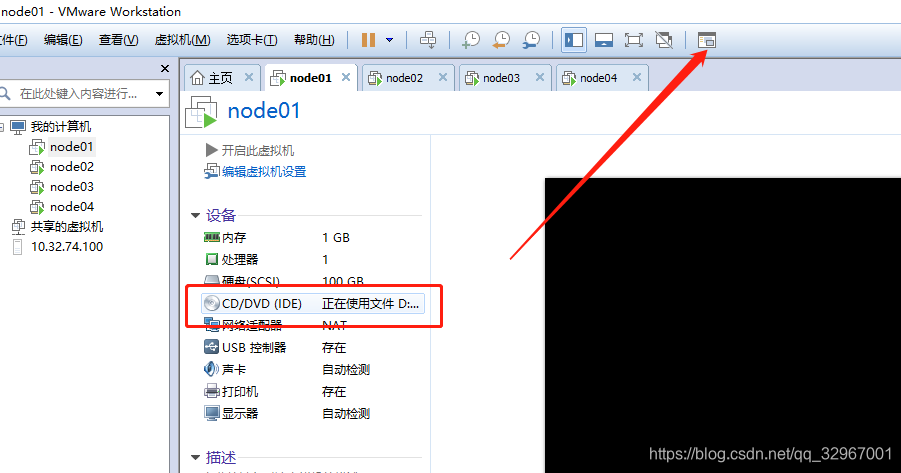The width and height of the screenshot is (901, 473).
Task: Select host 10.32.74.100 in the tree
Action: point(67,247)
